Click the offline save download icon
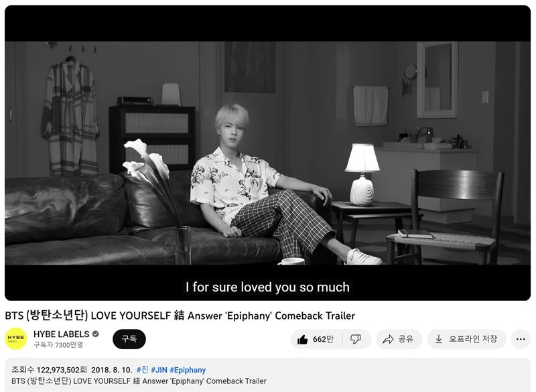This screenshot has height=392, width=536. tap(439, 339)
